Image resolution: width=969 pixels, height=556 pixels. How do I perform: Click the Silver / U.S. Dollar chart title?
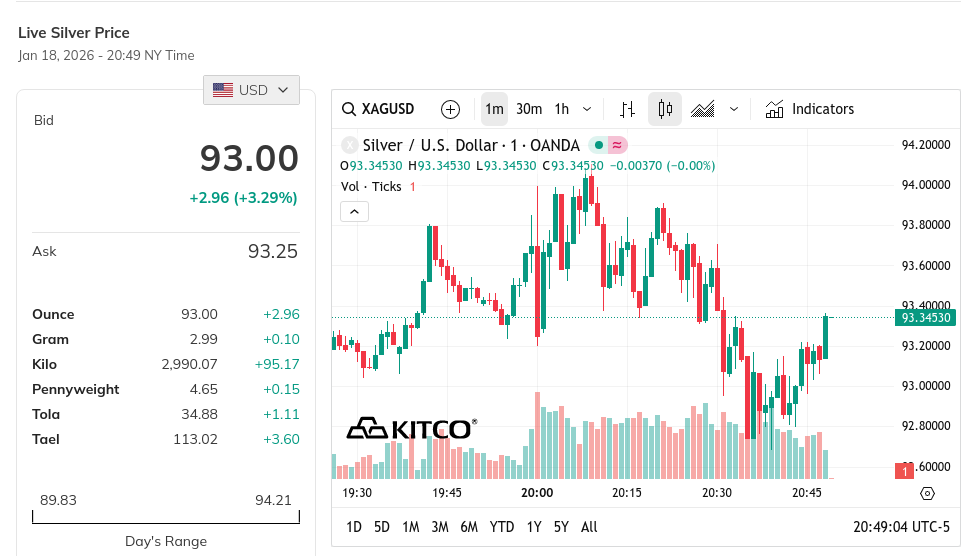click(x=471, y=146)
